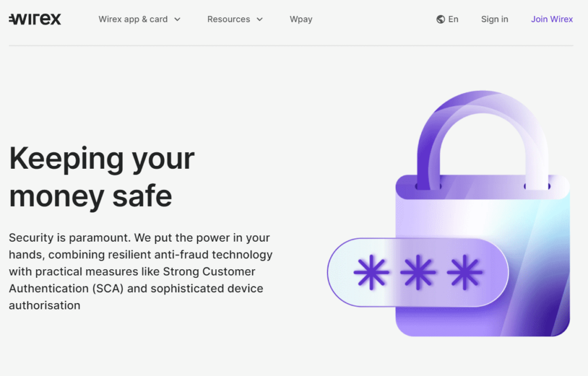Click the Join Wirex link

pos(552,19)
